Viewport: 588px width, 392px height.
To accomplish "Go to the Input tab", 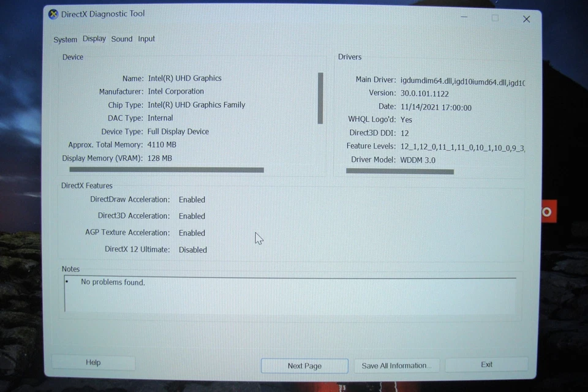I will pos(146,39).
